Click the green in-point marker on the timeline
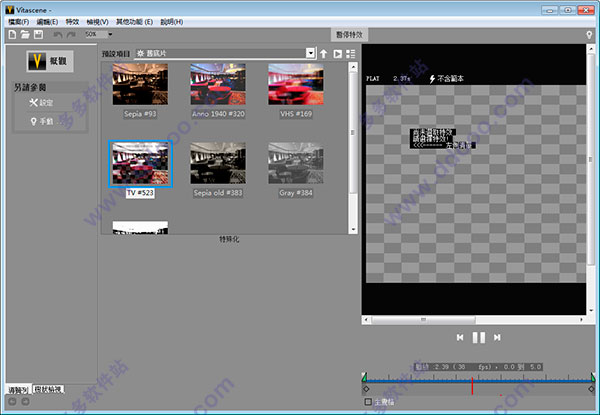600x415 pixels. (364, 378)
